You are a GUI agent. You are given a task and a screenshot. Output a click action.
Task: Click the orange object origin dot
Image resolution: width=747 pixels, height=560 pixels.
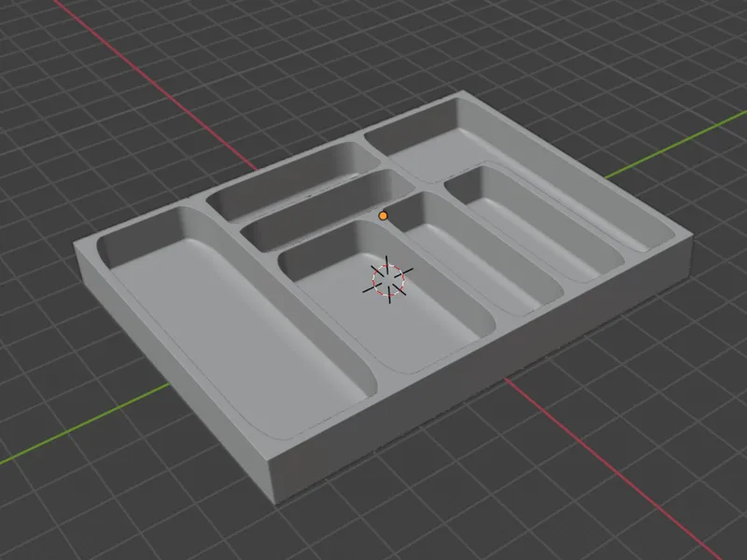(383, 216)
